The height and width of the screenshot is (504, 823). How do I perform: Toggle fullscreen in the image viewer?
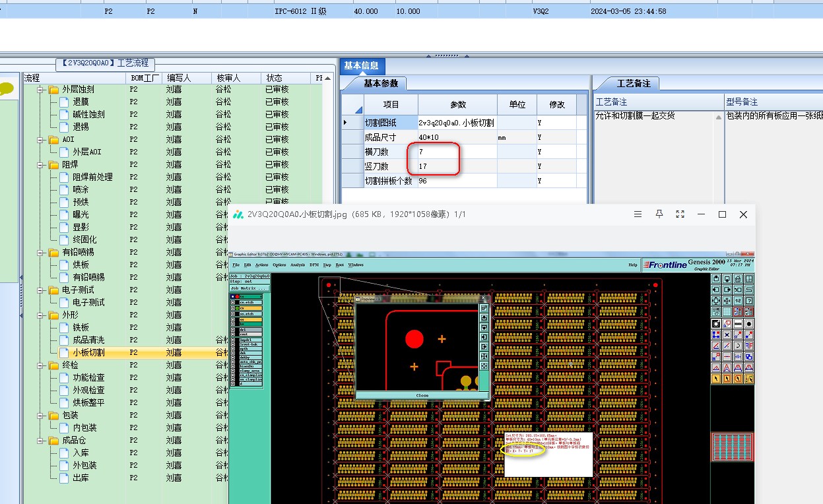[x=680, y=214]
